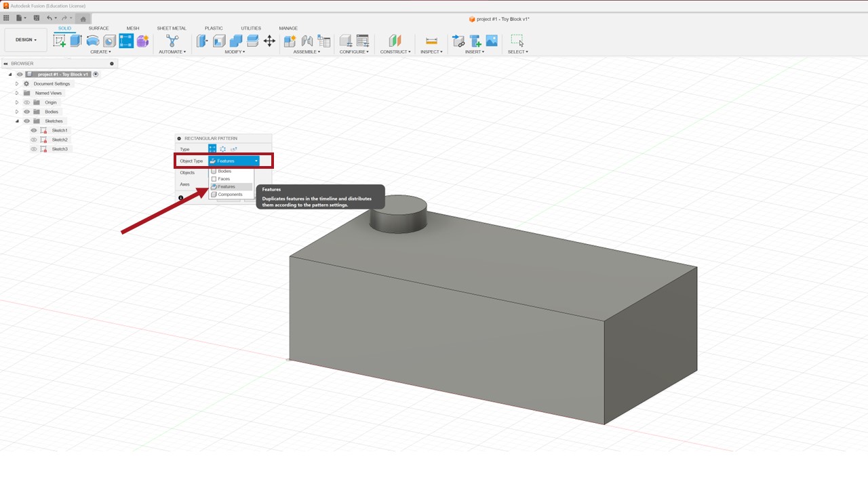This screenshot has width=868, height=488.
Task: Select the Combine tool
Action: pyautogui.click(x=236, y=41)
